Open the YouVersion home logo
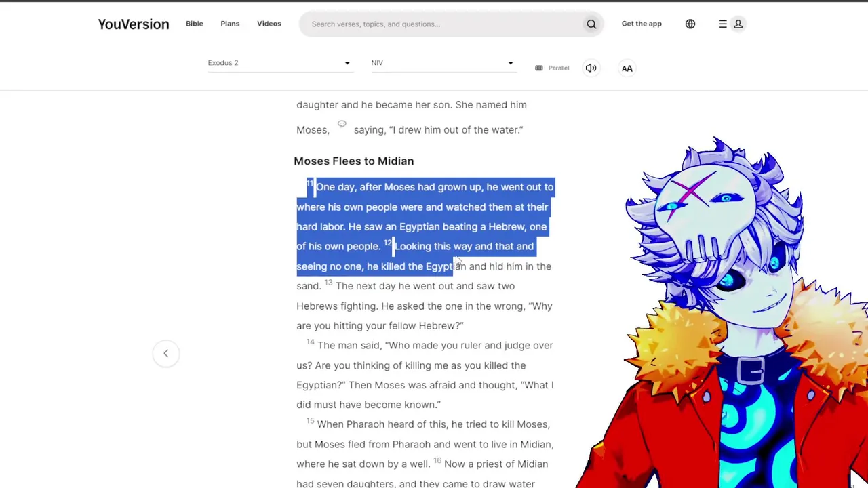Image resolution: width=868 pixels, height=488 pixels. tap(134, 24)
